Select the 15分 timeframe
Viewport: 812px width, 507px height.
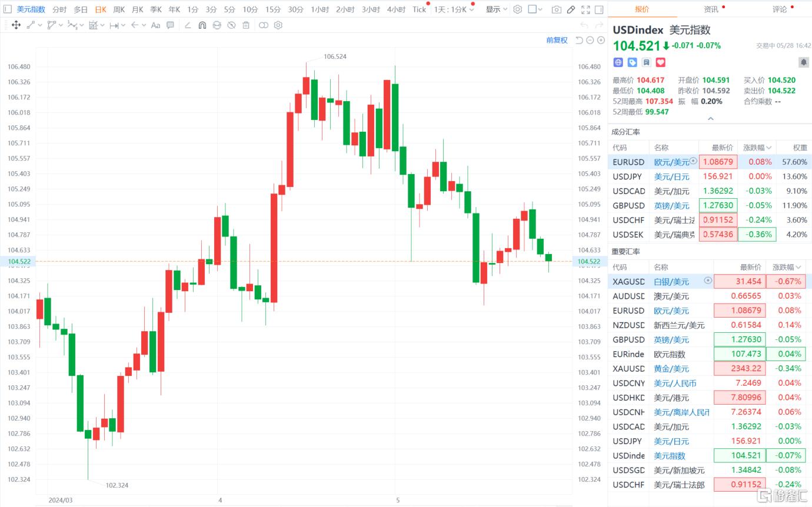click(x=273, y=9)
